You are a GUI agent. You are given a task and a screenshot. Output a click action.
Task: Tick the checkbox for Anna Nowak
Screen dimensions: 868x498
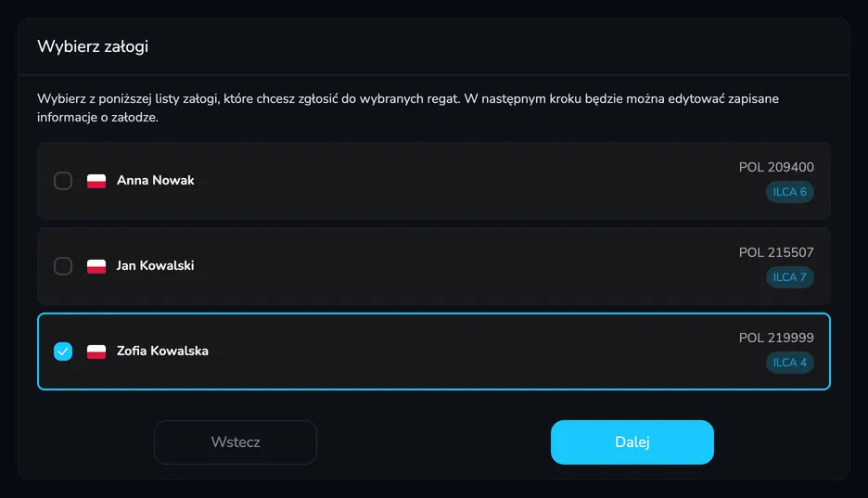pos(63,181)
